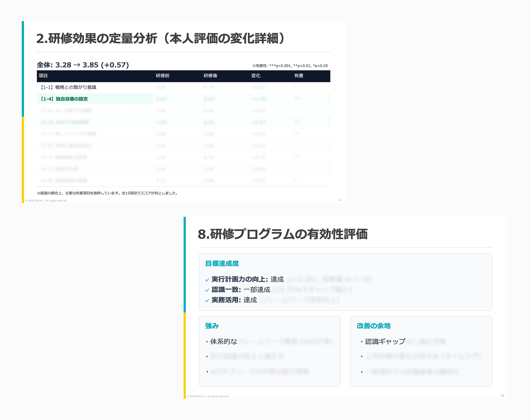The image size is (529, 420).
Task: Click the 研修前 column header
Action: coord(162,76)
